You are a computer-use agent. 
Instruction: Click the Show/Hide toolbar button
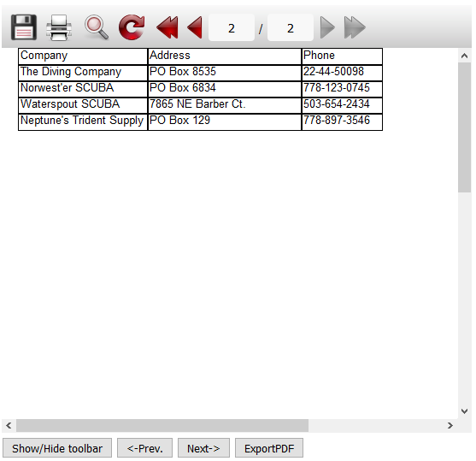57,448
